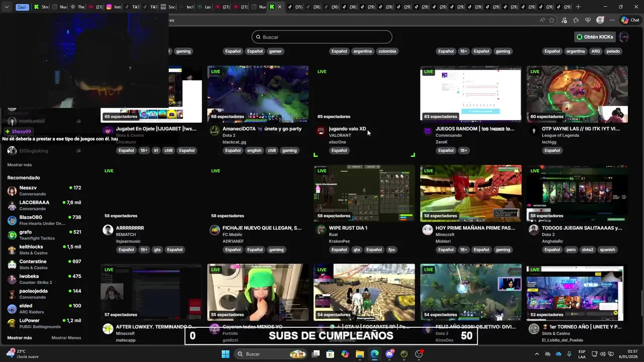Select the fps tag under WIPE RUST
Viewport: 644px width, 362px height.
[x=391, y=250]
